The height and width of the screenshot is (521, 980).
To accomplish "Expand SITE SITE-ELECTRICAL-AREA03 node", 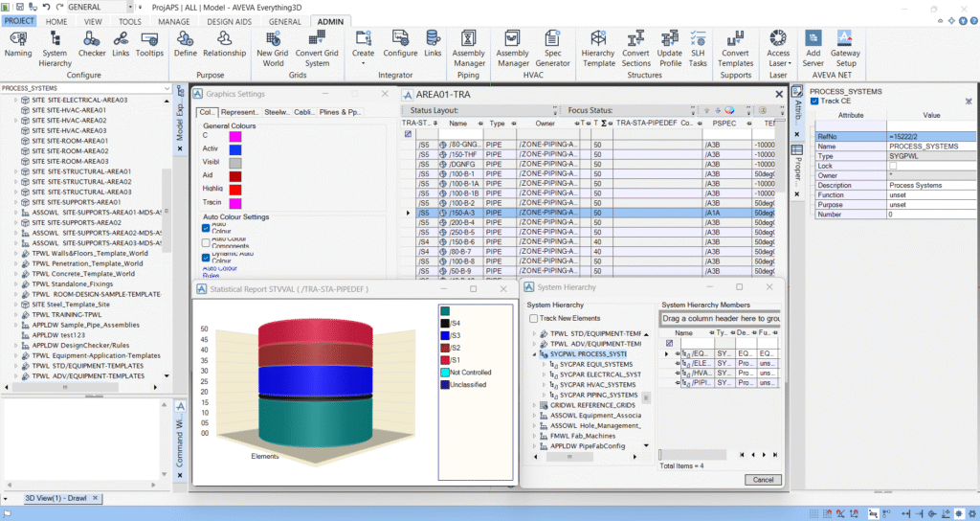I will [16, 100].
